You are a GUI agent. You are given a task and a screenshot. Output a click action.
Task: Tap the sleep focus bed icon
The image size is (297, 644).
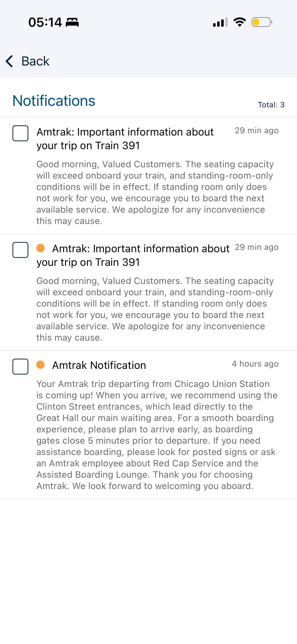(x=72, y=22)
